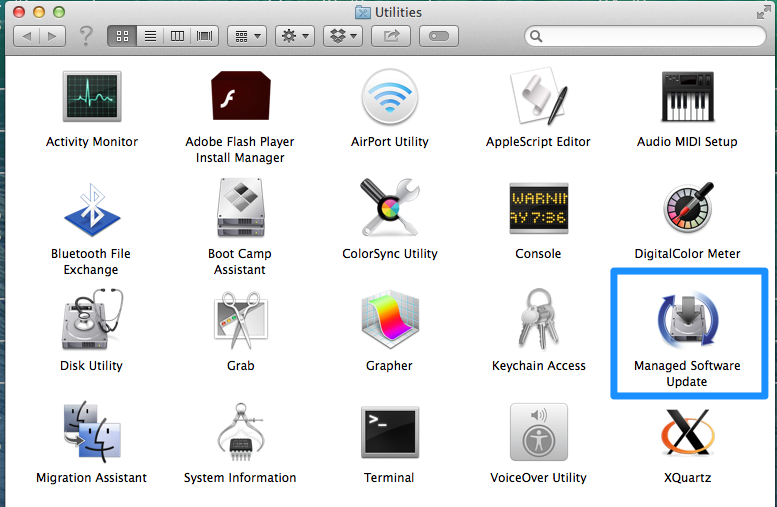Click the "XQuartz" label text
The image size is (777, 507).
(x=687, y=478)
